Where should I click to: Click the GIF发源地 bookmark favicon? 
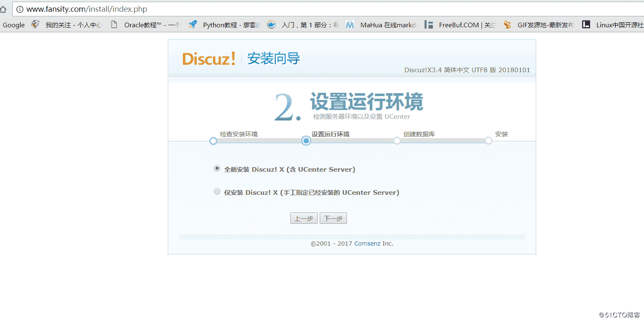click(x=507, y=25)
